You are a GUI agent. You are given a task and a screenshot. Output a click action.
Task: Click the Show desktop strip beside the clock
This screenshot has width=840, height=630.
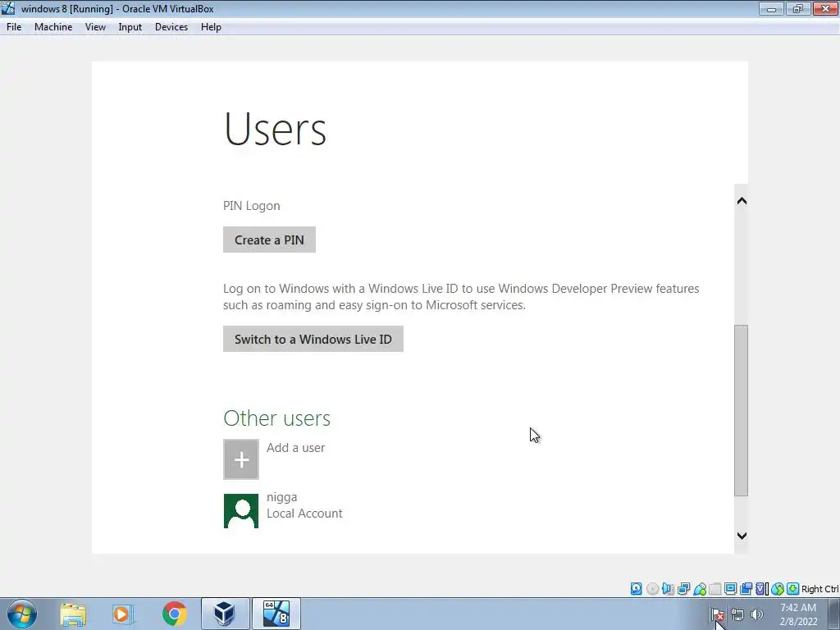click(834, 614)
